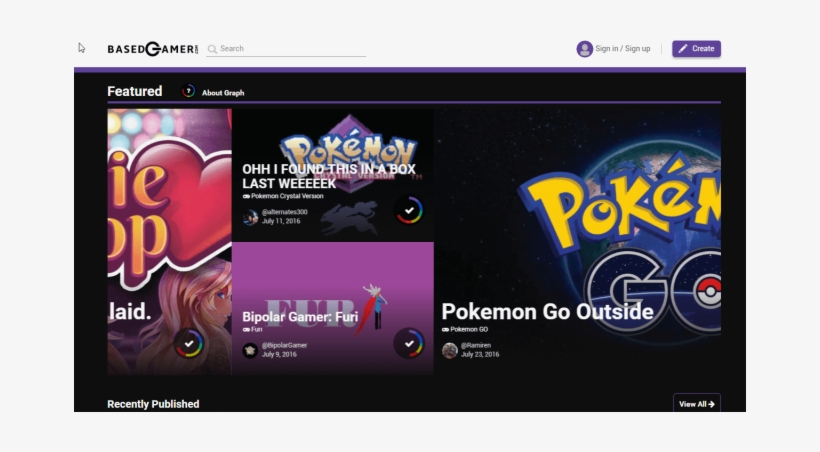Click rating graph icon on the pink heart card
The width and height of the screenshot is (820, 452).
(x=189, y=344)
